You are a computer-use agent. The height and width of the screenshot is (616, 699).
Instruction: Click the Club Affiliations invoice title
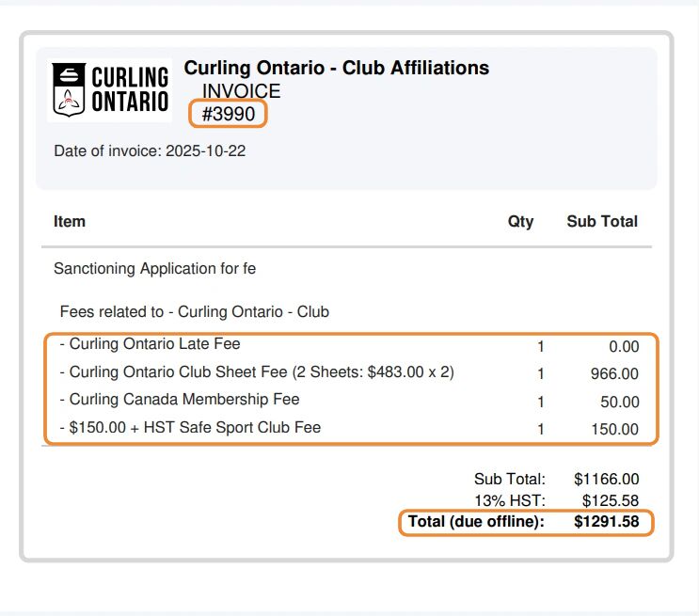(x=336, y=68)
